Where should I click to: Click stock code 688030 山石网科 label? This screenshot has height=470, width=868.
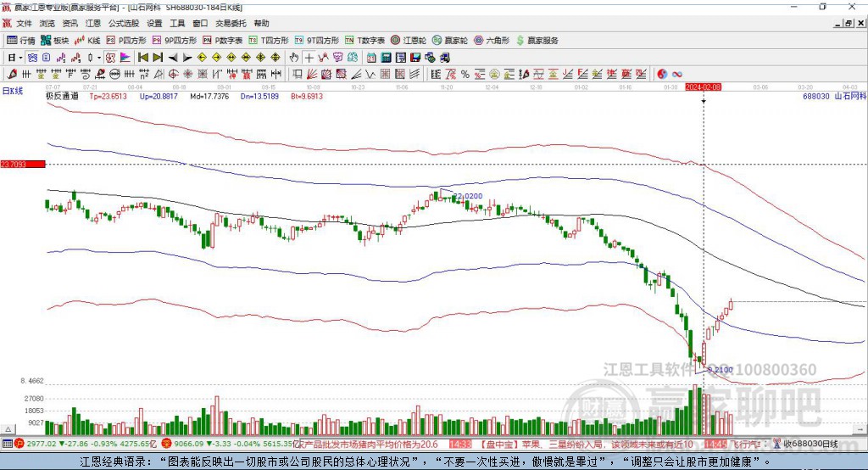(x=834, y=96)
